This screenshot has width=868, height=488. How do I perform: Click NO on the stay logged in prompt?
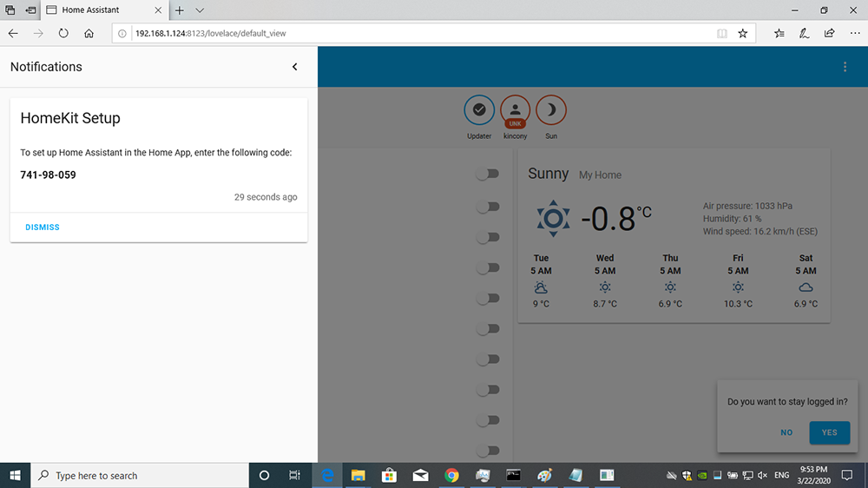(786, 432)
